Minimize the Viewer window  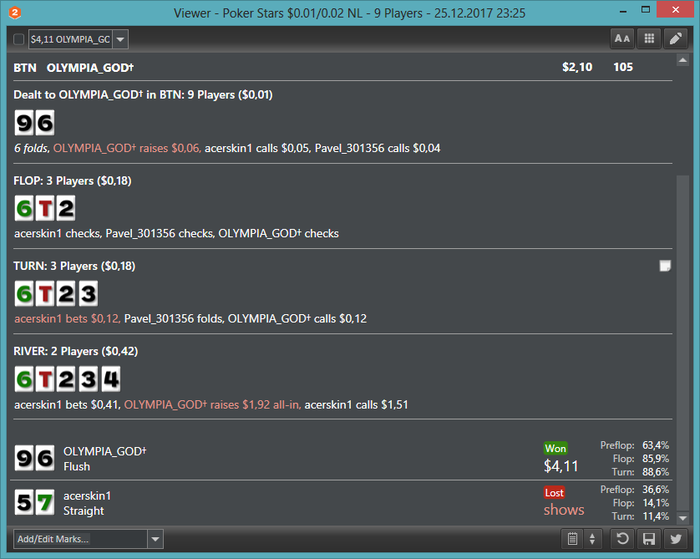click(x=623, y=10)
